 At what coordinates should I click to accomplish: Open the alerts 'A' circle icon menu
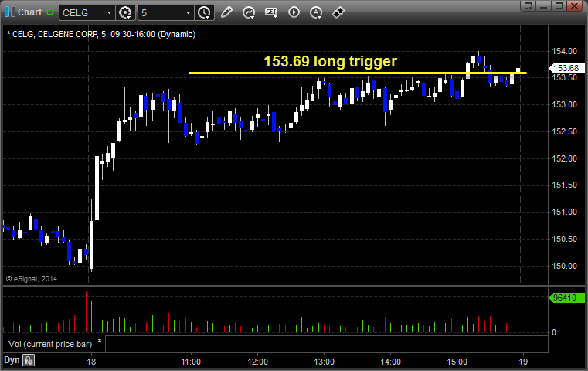click(316, 12)
